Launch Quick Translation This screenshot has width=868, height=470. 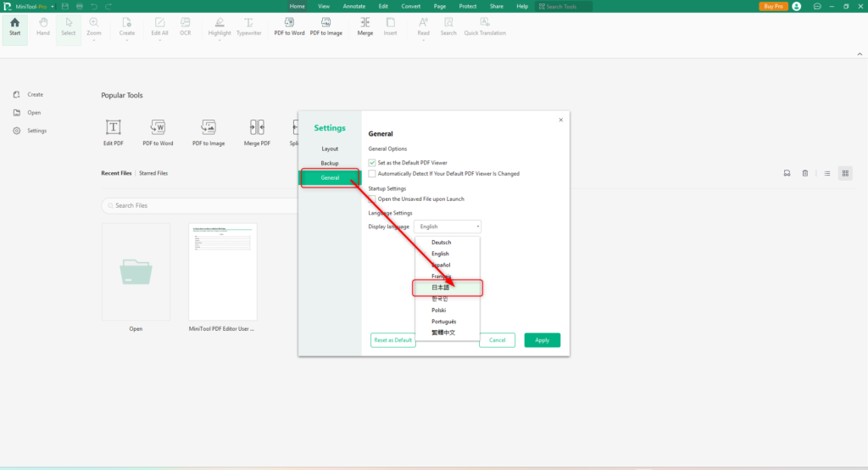tap(485, 26)
